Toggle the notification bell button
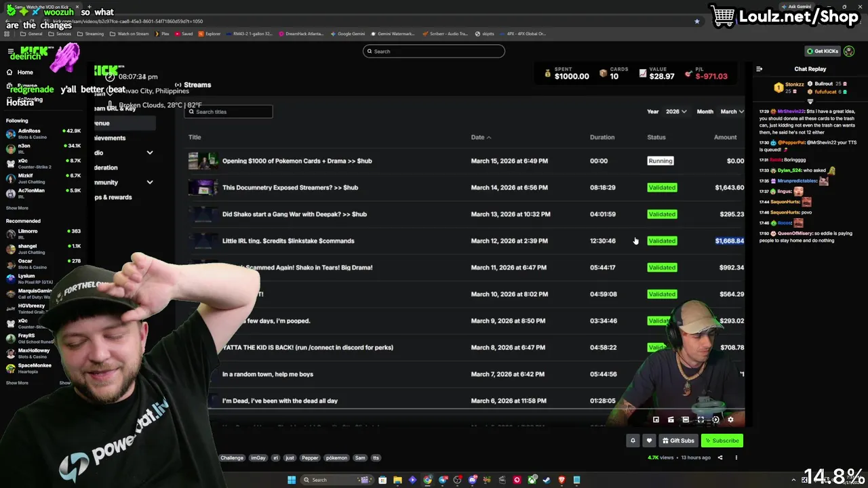The width and height of the screenshot is (868, 488). (x=633, y=441)
